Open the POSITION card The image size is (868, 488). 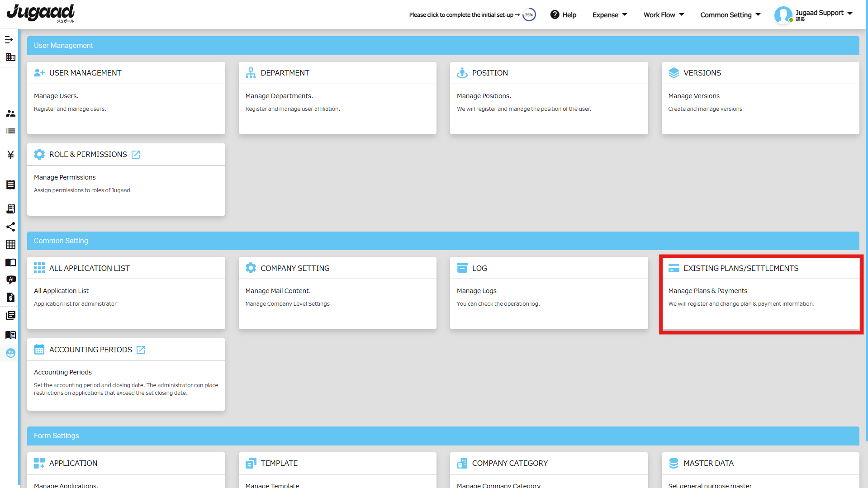[x=549, y=98]
